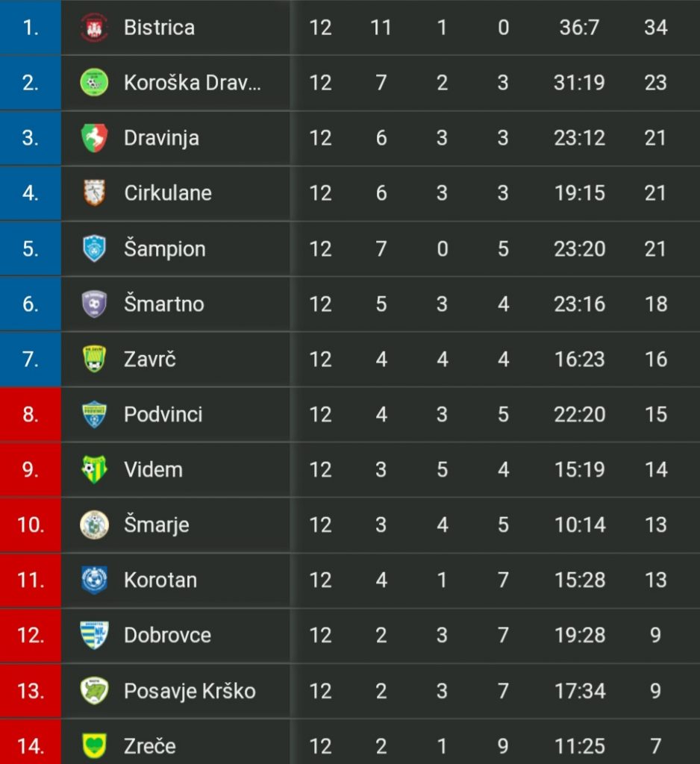Screen dimensions: 700x764
Task: Select the Zavrč yellow-green team badge
Action: coord(93,359)
